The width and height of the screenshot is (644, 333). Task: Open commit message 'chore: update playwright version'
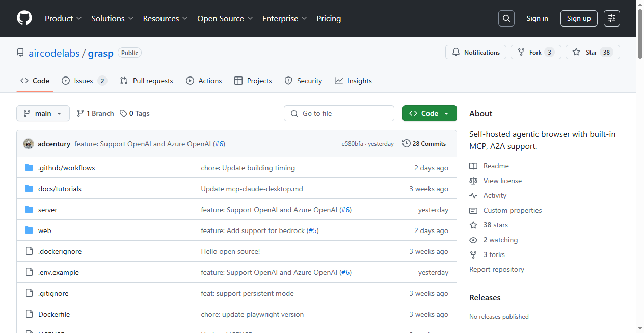(252, 314)
